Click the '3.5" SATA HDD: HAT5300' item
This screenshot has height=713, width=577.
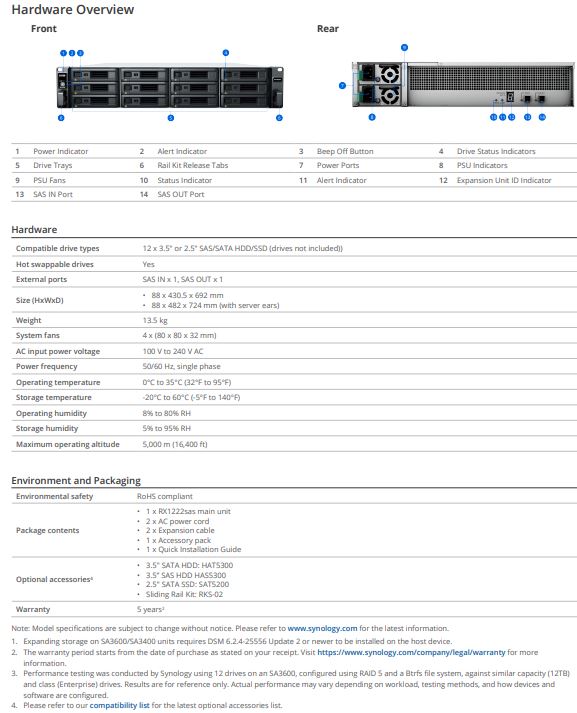pos(189,565)
